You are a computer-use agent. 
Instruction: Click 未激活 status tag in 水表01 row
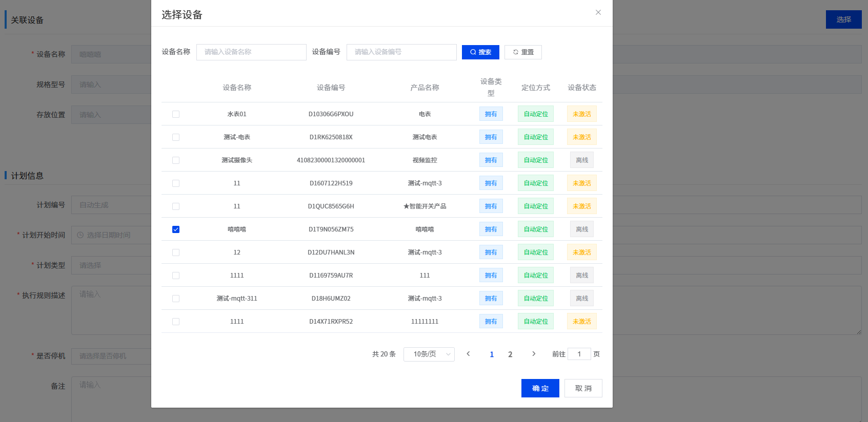[582, 114]
